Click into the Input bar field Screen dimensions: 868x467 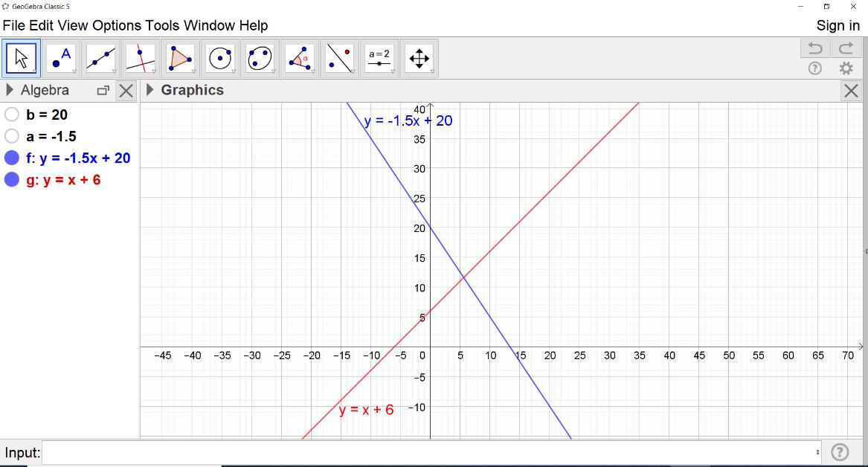coord(431,452)
